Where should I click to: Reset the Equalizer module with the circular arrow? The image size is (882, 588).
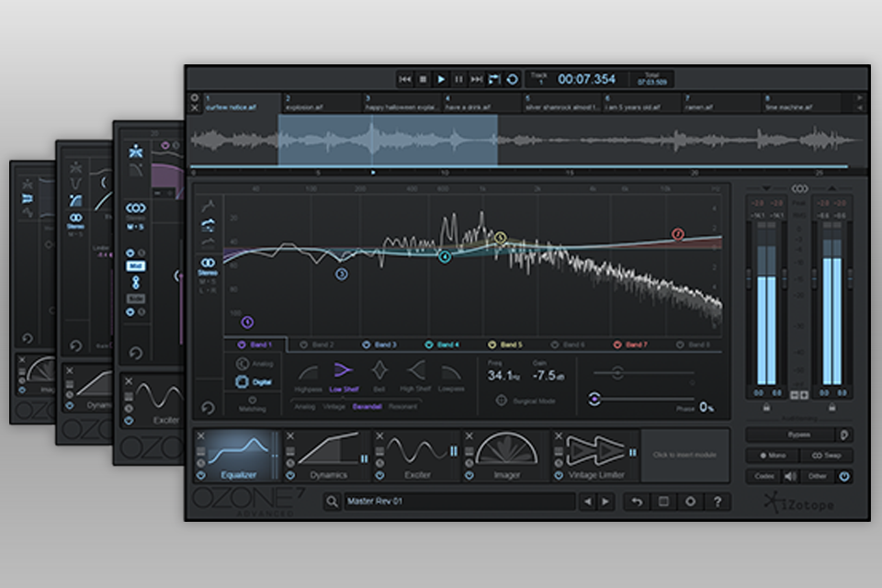pos(208,407)
